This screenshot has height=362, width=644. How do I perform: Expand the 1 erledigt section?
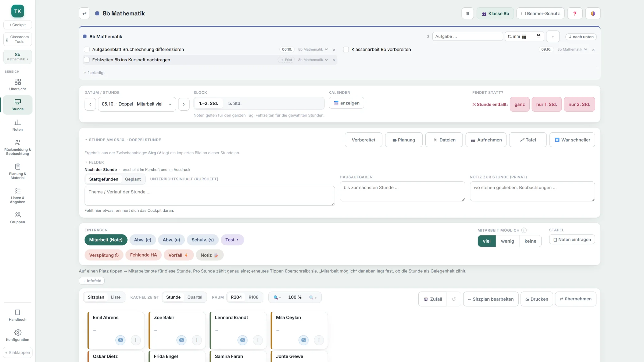pyautogui.click(x=95, y=73)
